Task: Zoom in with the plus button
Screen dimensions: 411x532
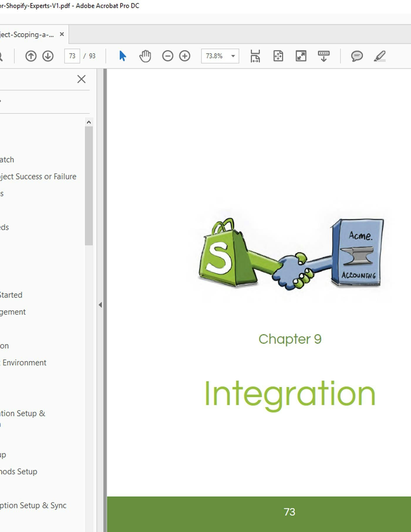Action: tap(185, 56)
